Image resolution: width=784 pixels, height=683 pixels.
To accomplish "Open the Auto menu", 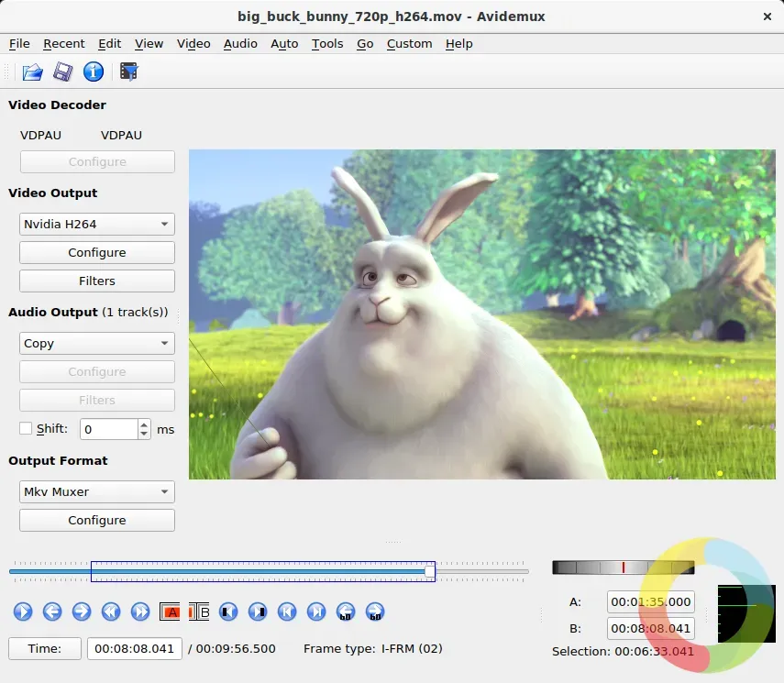I will pyautogui.click(x=284, y=44).
